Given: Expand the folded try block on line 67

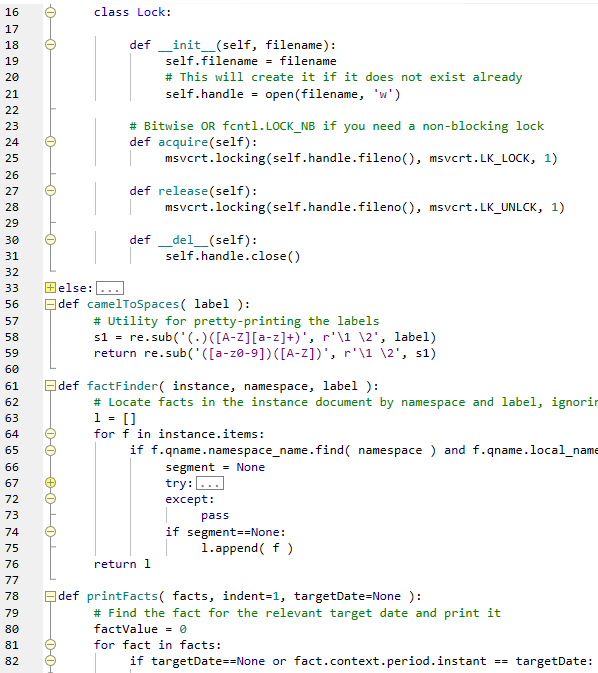Looking at the screenshot, I should pos(51,483).
